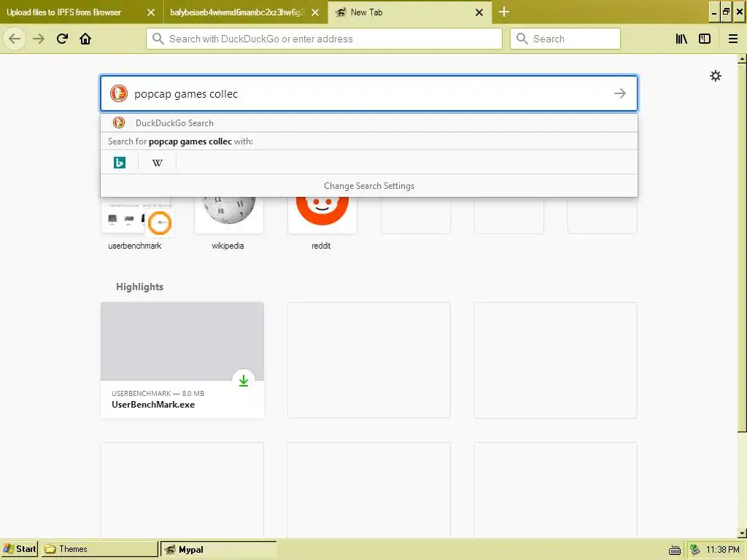Choose the DuckDuckGo Search suggestion

pos(368,122)
